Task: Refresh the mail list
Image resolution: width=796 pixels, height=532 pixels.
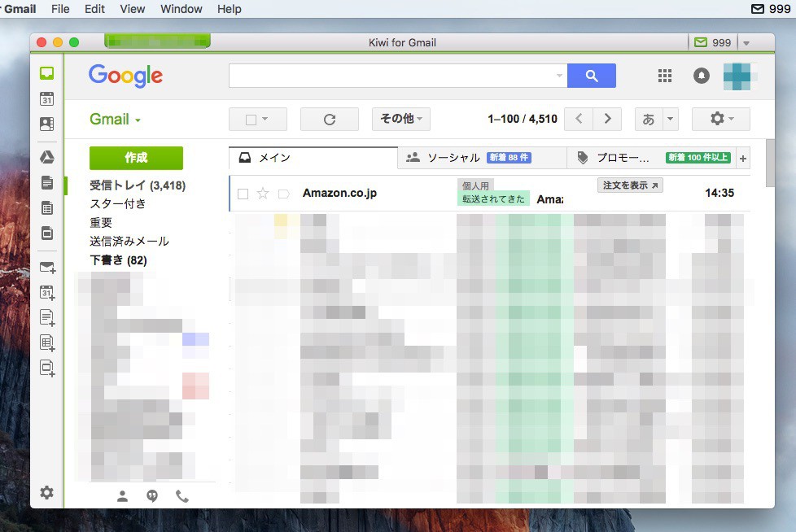Action: (330, 120)
